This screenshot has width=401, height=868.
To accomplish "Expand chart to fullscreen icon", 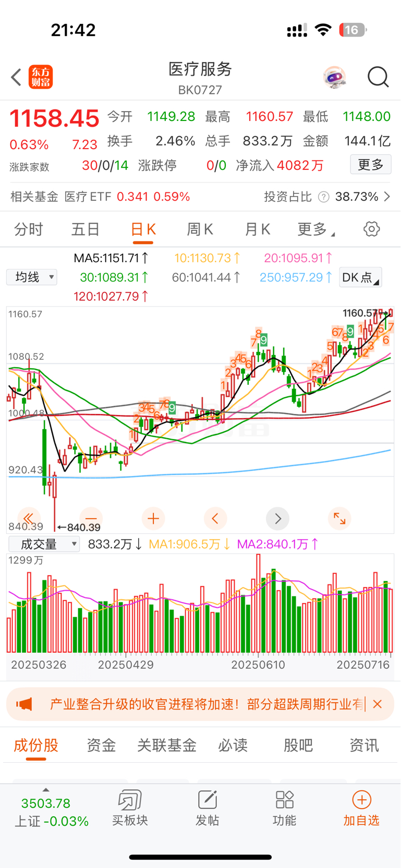I will 339,518.
